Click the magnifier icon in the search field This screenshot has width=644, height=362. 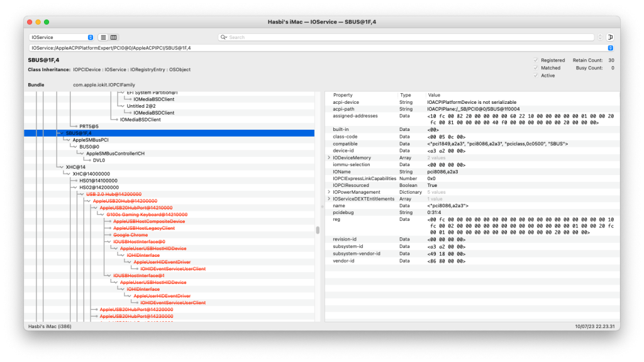tap(224, 38)
